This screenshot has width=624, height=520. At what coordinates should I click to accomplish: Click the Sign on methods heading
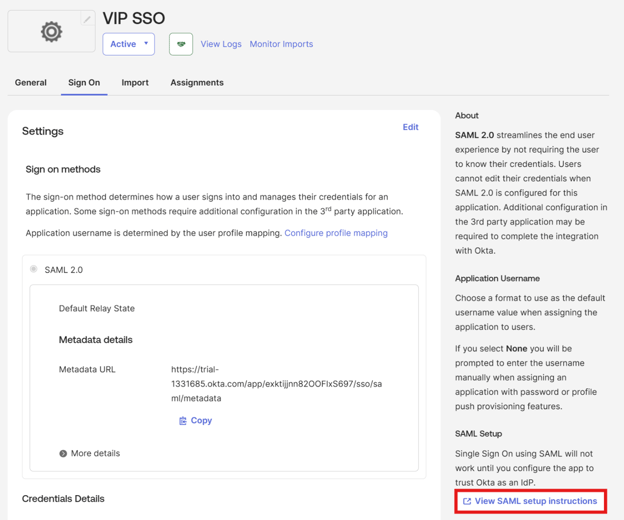[63, 169]
